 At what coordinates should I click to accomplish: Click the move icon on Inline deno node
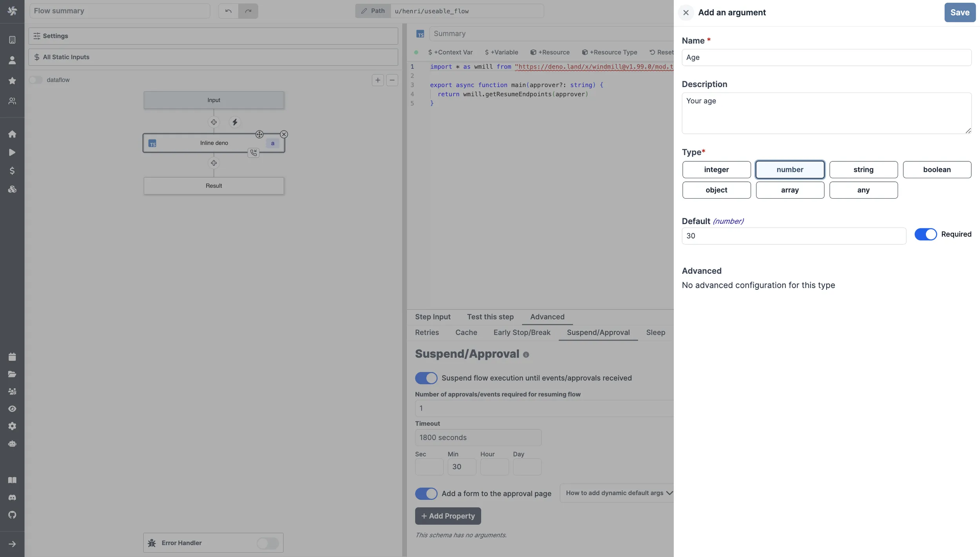click(x=259, y=134)
